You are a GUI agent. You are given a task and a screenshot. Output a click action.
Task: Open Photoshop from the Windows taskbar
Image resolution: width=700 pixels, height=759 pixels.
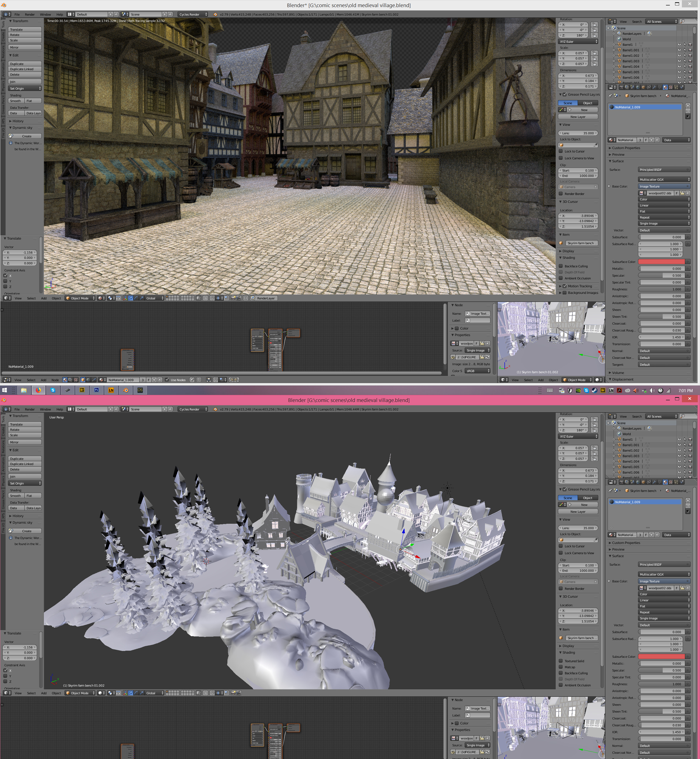pyautogui.click(x=97, y=390)
